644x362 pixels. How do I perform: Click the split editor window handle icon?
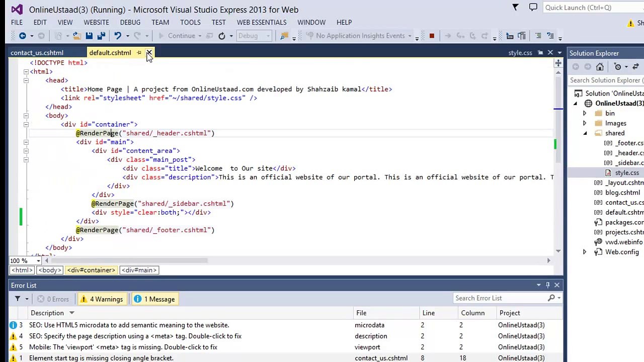[x=558, y=63]
